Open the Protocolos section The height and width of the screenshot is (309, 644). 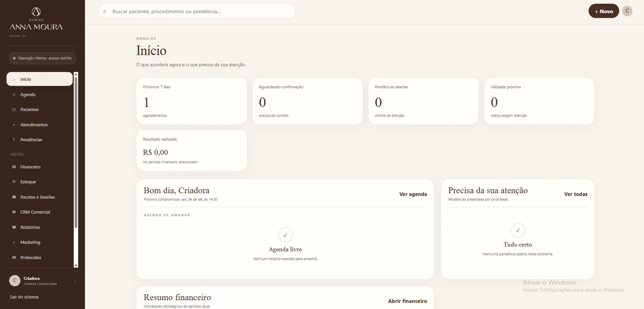point(39,257)
